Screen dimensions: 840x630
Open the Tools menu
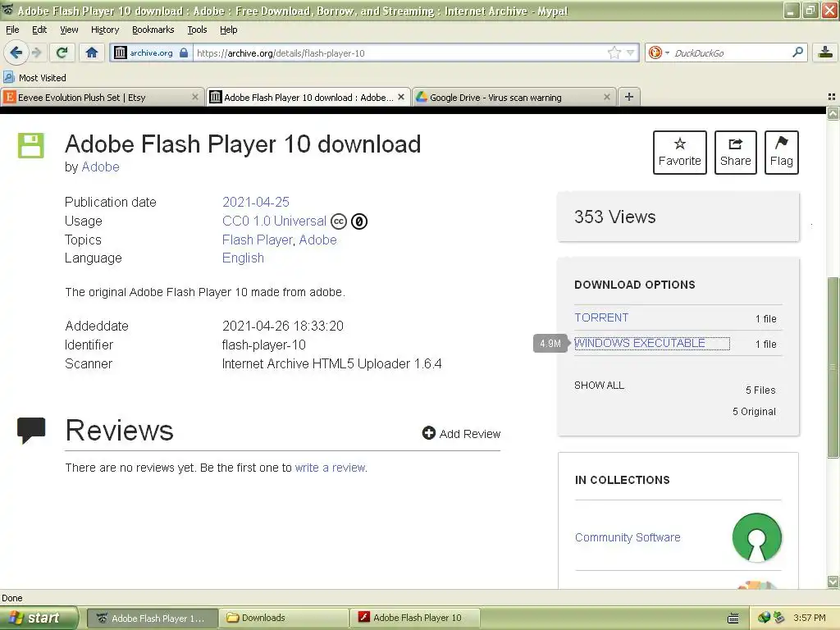coord(197,30)
